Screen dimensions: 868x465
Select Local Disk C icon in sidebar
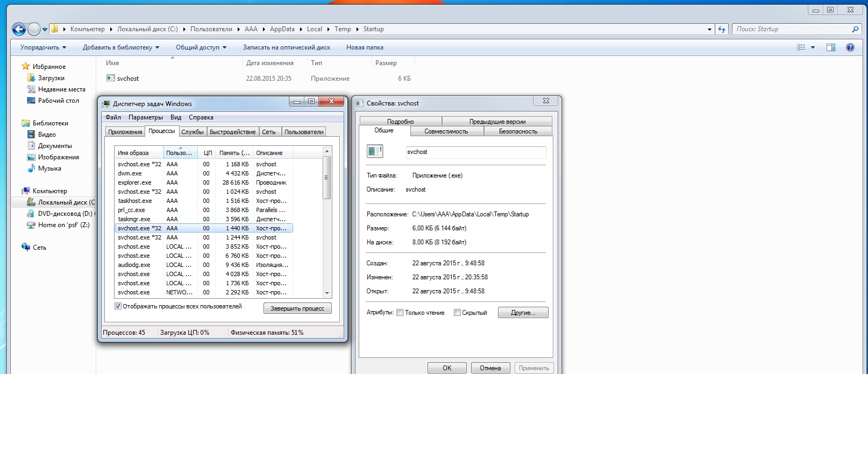tap(31, 202)
